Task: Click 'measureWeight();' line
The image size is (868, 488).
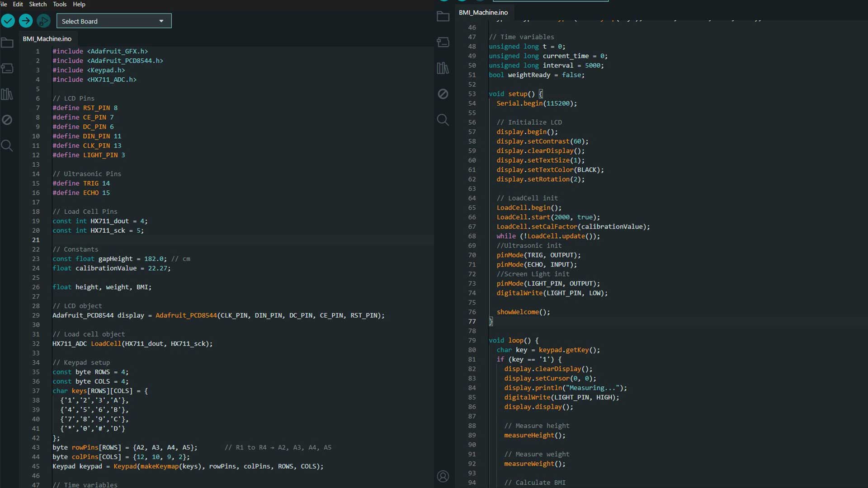Action: pos(535,464)
